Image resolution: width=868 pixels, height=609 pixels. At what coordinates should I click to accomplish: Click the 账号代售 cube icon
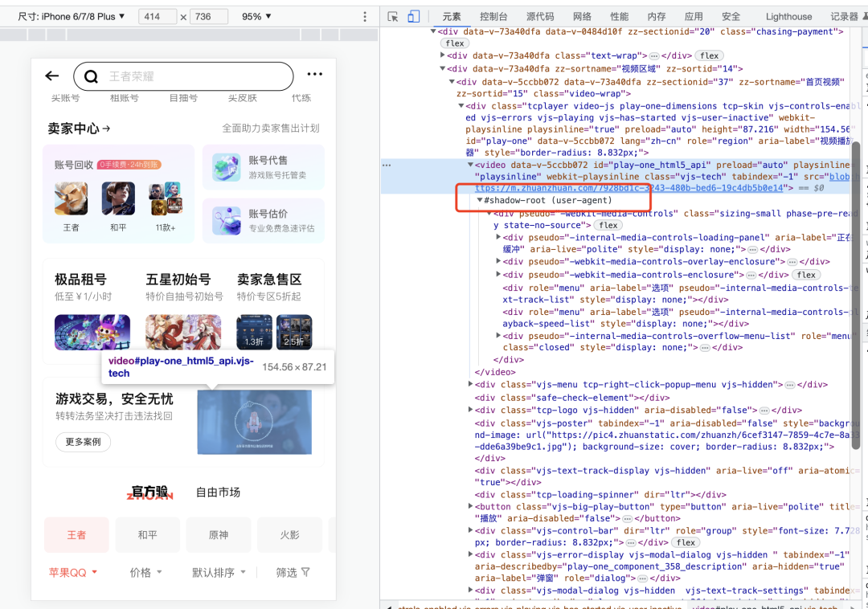coord(226,168)
